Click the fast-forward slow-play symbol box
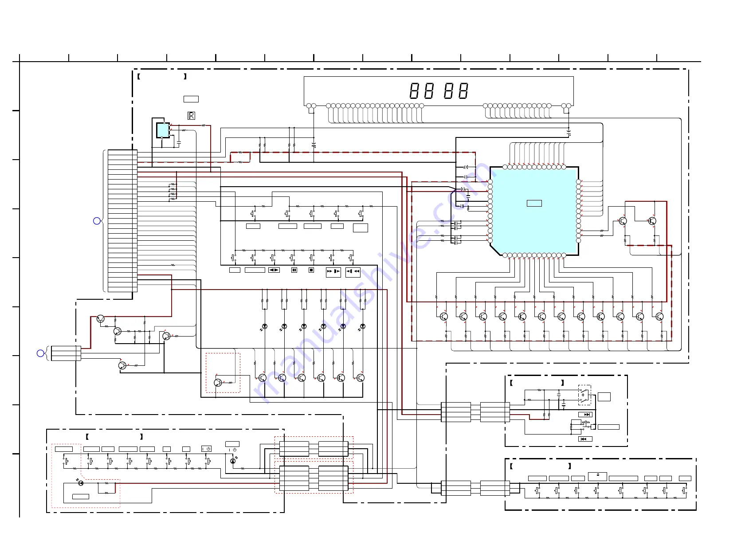 (333, 272)
